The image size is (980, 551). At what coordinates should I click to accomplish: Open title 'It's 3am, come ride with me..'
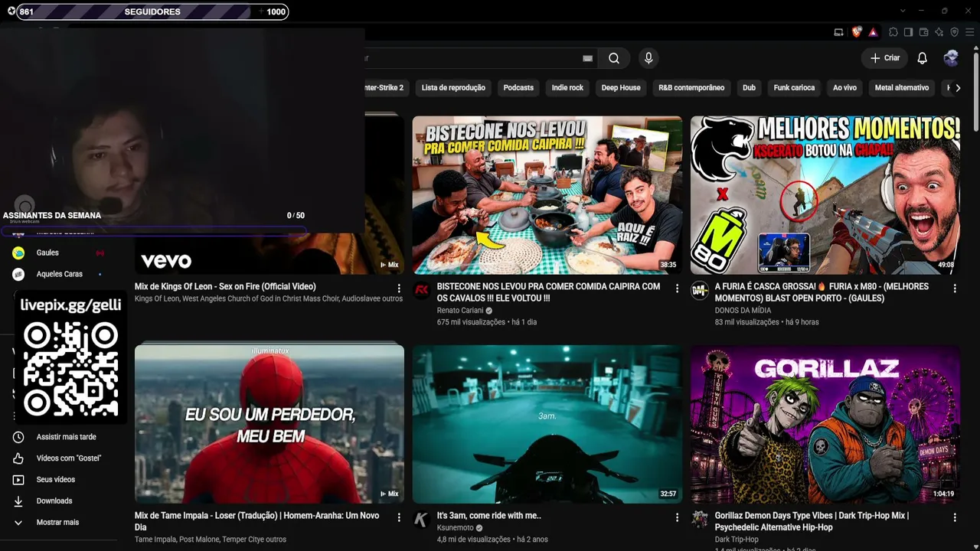489,516
